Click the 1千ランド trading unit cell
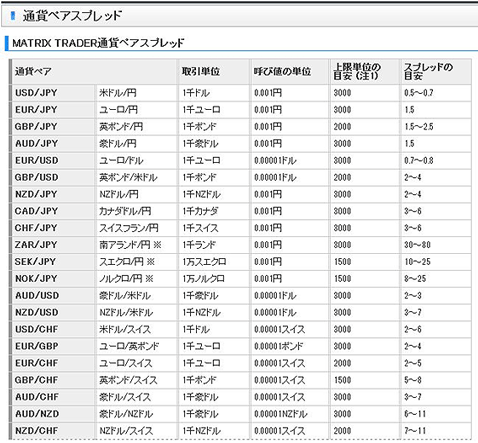Viewport: 478px width, 443px height. pyautogui.click(x=214, y=245)
